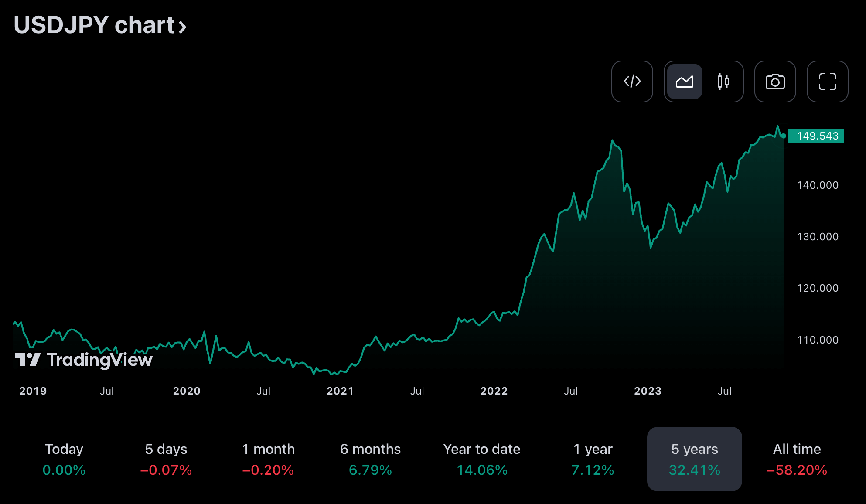Open the USDJPY chart title link
The height and width of the screenshot is (504, 866).
(94, 25)
